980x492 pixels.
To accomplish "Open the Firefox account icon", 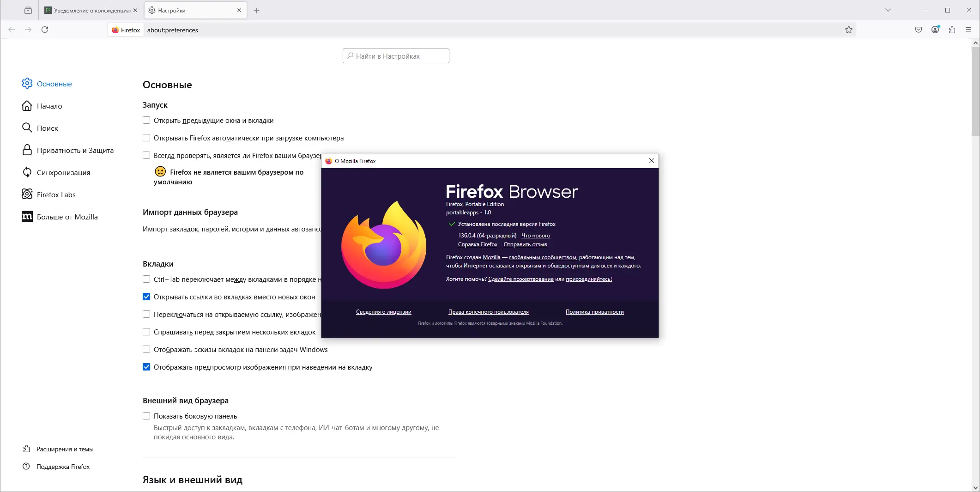I will click(935, 30).
